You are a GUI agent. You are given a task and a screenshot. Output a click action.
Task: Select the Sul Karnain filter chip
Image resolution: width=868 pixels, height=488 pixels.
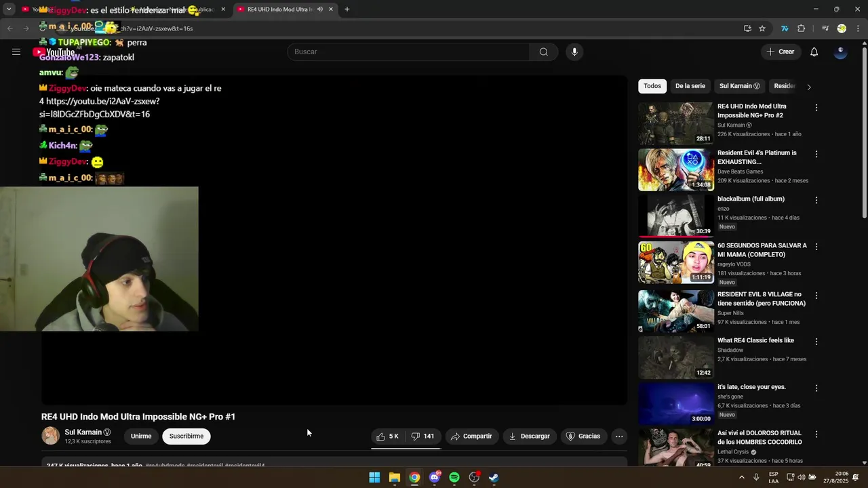739,86
